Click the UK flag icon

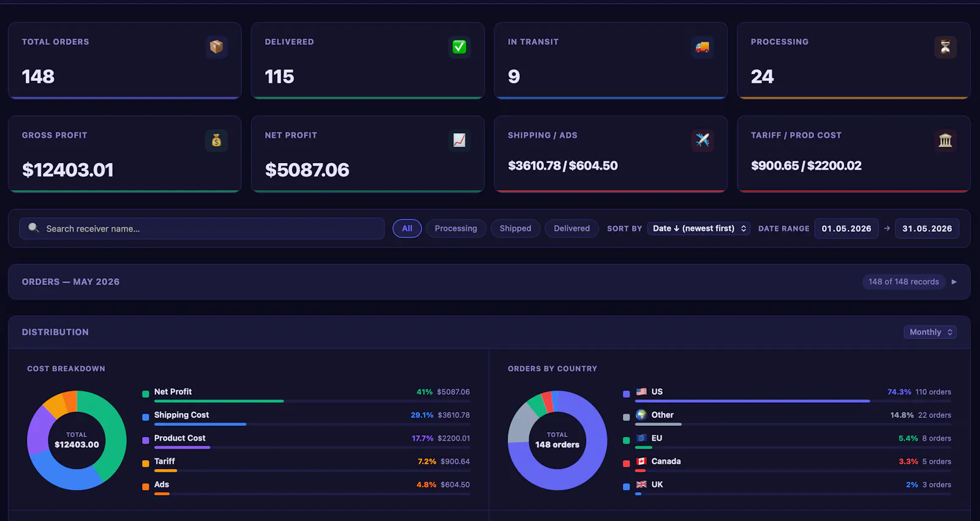pyautogui.click(x=641, y=485)
